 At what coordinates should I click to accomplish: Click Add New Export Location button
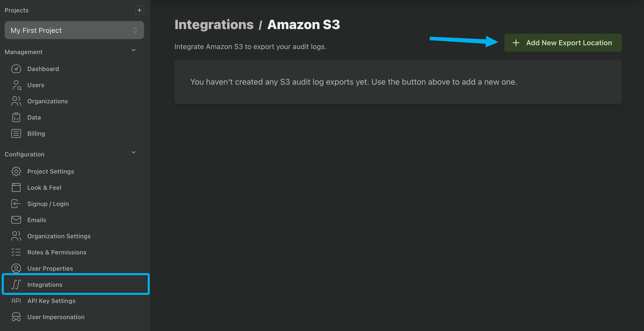(x=563, y=43)
